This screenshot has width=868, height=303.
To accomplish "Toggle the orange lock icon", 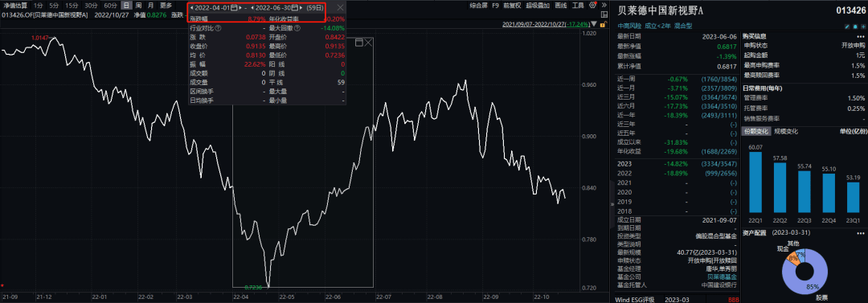I will (x=603, y=24).
